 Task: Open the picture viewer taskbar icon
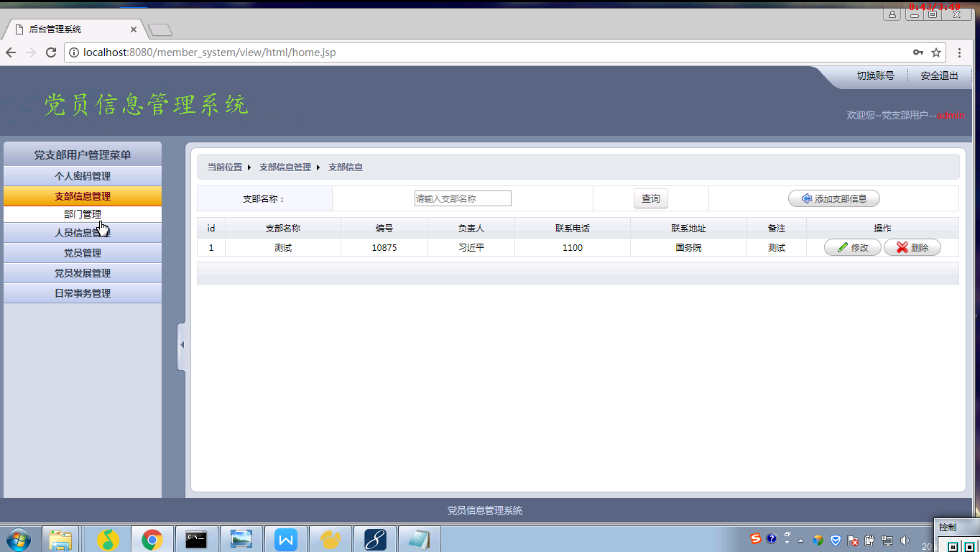pos(241,539)
